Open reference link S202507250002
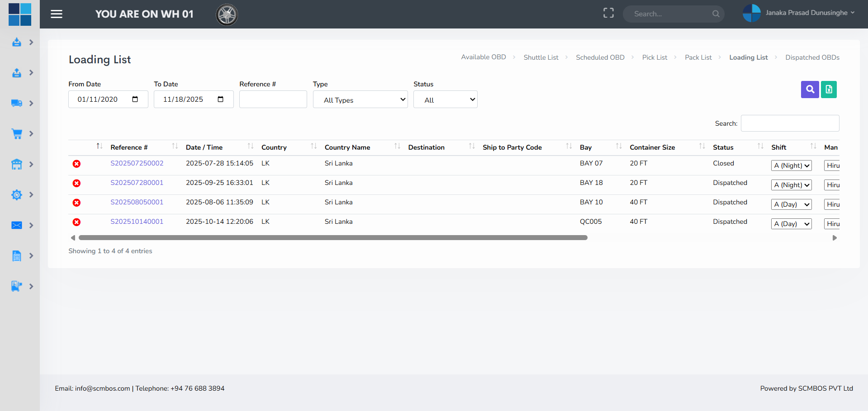Viewport: 868px width, 411px height. coord(137,163)
